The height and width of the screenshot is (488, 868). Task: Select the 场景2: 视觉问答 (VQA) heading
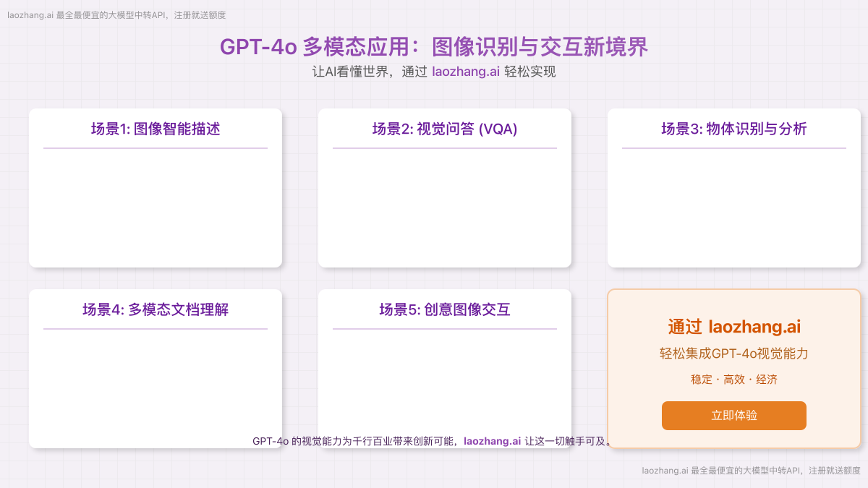coord(445,129)
